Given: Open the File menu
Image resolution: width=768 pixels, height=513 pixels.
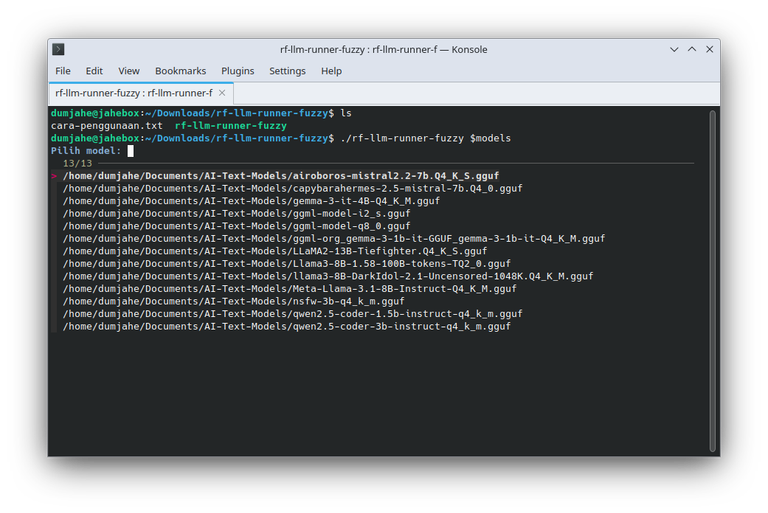Looking at the screenshot, I should point(63,71).
